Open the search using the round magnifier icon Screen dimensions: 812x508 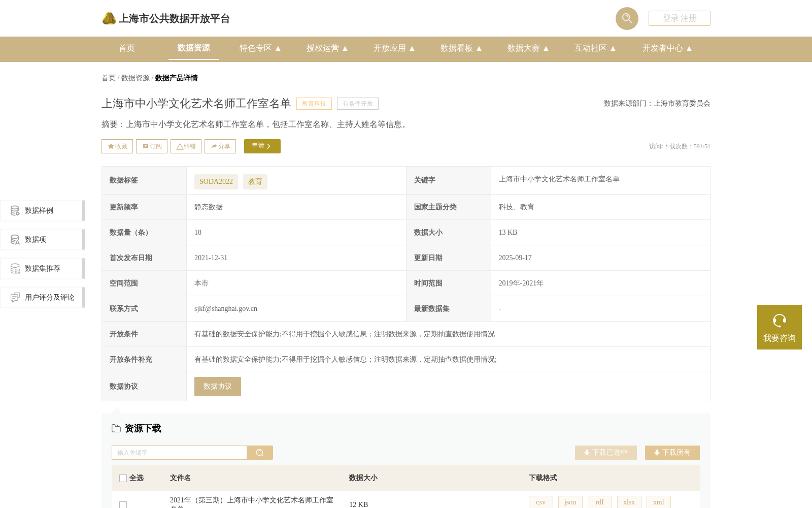click(627, 18)
